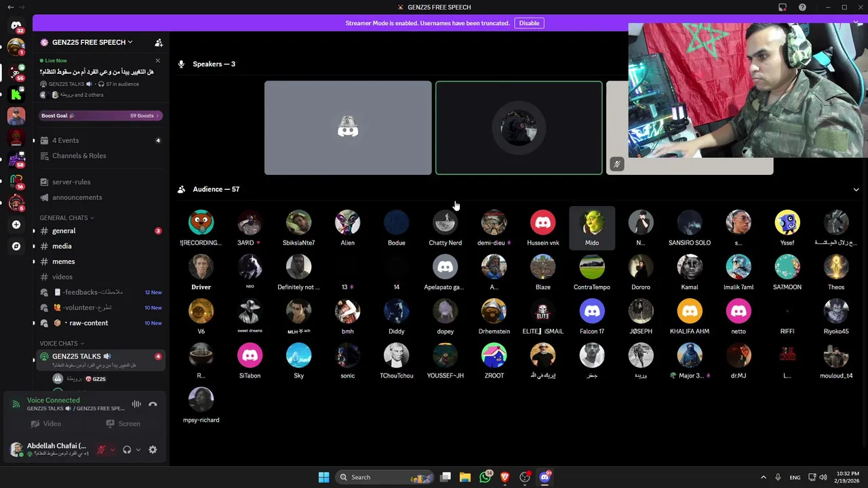868x488 pixels.
Task: Open User Settings gear icon
Action: (x=153, y=449)
